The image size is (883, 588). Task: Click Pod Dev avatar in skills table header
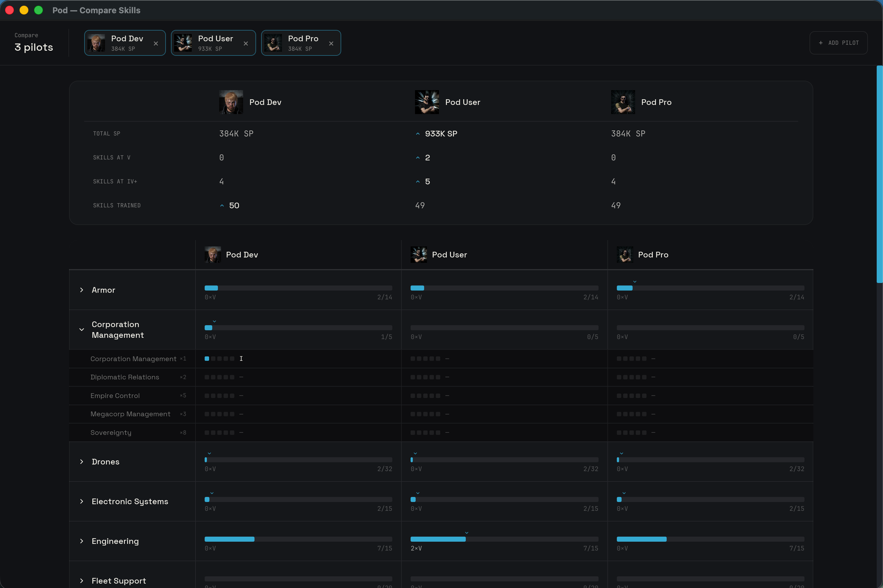(213, 255)
